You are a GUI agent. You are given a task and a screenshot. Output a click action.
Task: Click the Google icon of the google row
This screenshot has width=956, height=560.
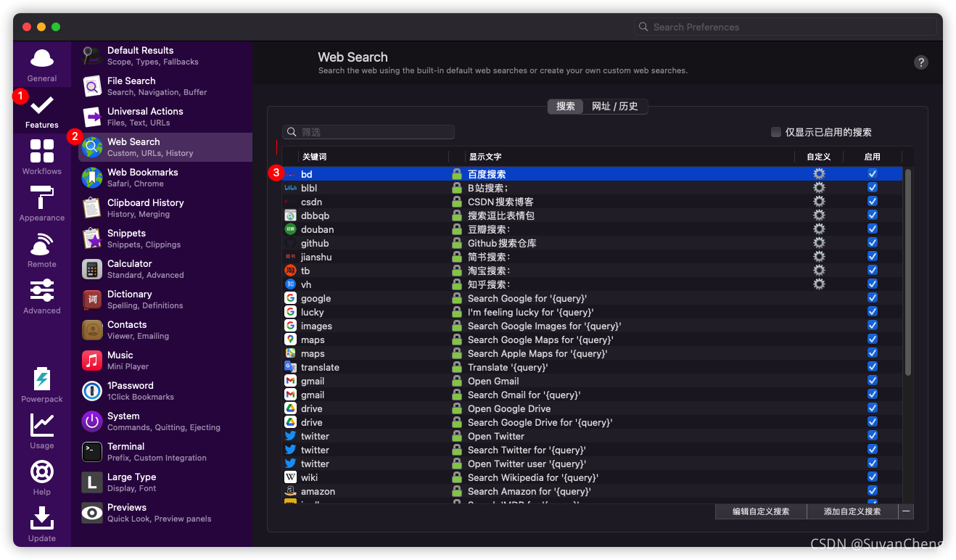coord(290,298)
